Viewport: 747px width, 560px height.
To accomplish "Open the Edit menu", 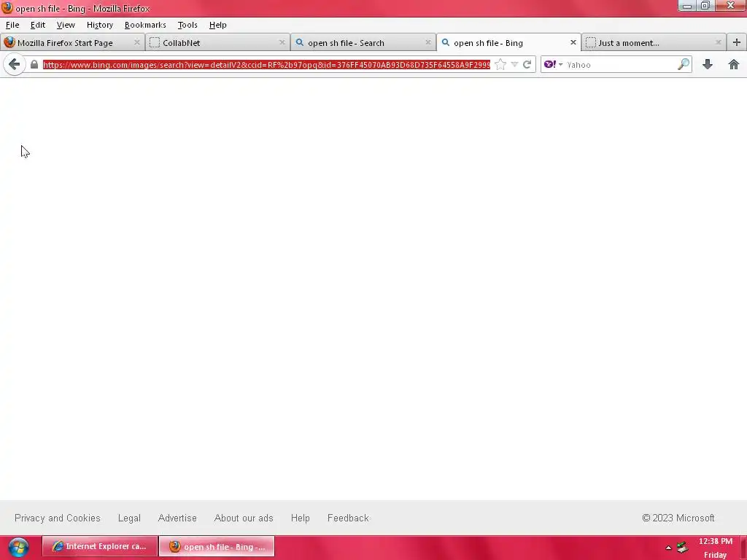I will tap(38, 25).
